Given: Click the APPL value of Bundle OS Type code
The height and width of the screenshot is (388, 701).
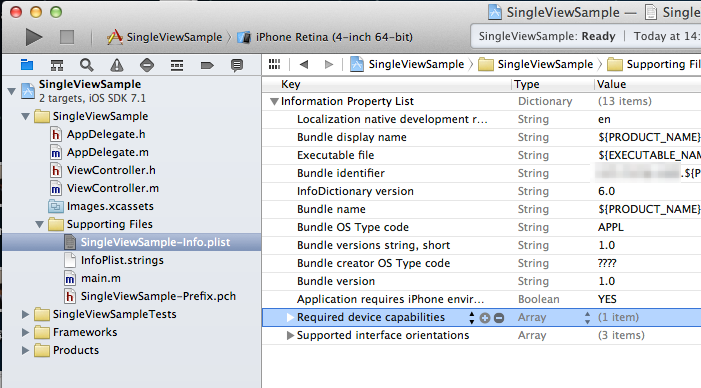Looking at the screenshot, I should point(611,227).
